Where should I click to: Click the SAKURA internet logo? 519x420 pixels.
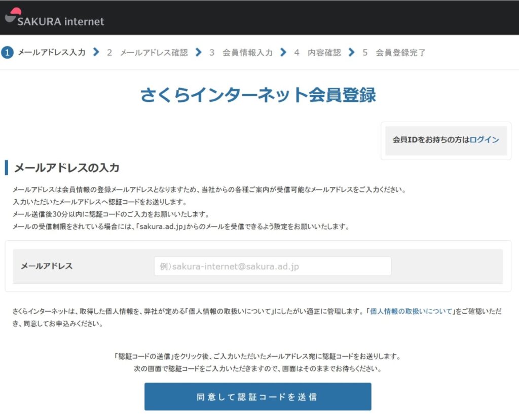click(x=54, y=18)
